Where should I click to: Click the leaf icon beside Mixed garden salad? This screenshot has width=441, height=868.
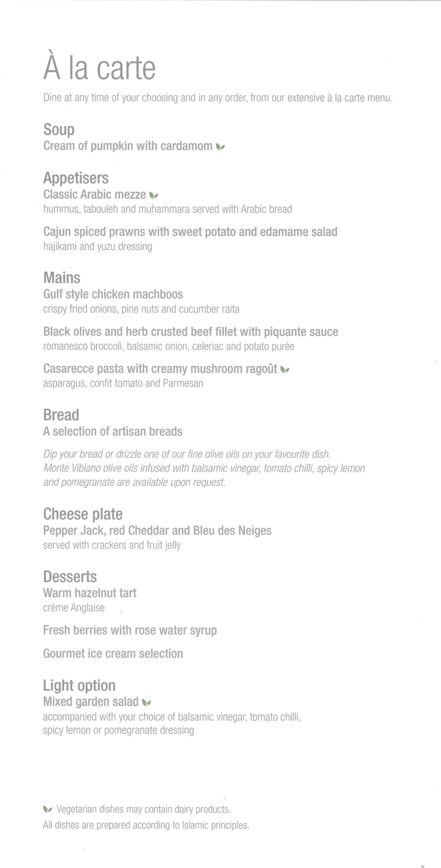point(147,702)
